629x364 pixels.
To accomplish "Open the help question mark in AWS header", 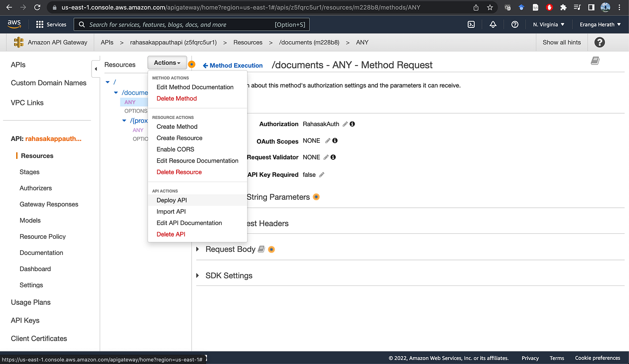I will click(515, 25).
